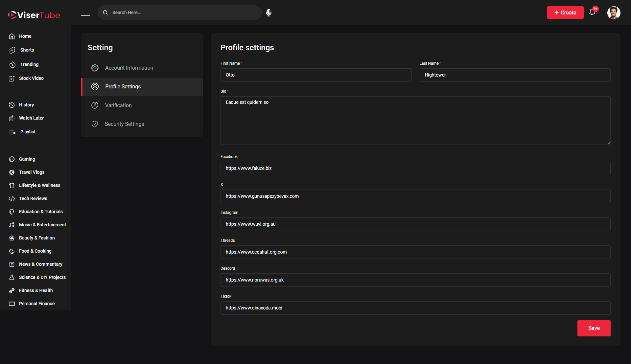Click the Create button

565,12
